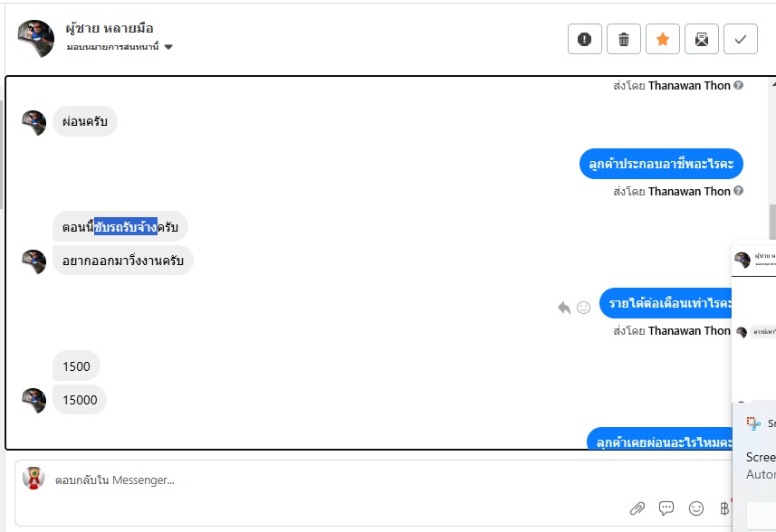Open saved replies speech-bubble icon
The image size is (776, 532).
click(x=666, y=508)
